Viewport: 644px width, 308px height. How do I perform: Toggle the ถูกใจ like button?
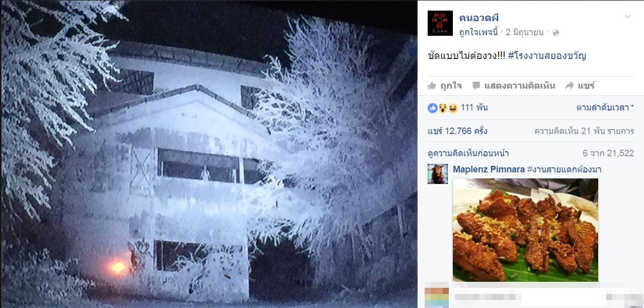(x=445, y=86)
